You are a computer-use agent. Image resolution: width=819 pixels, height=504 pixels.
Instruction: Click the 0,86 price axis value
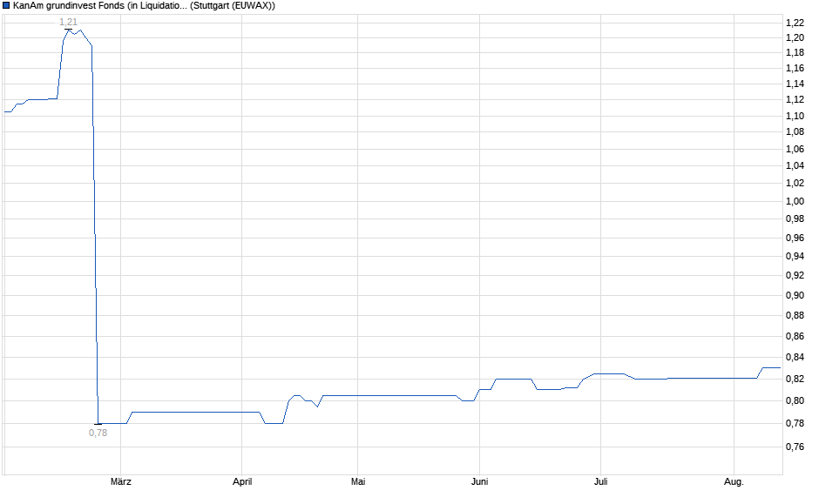[795, 336]
